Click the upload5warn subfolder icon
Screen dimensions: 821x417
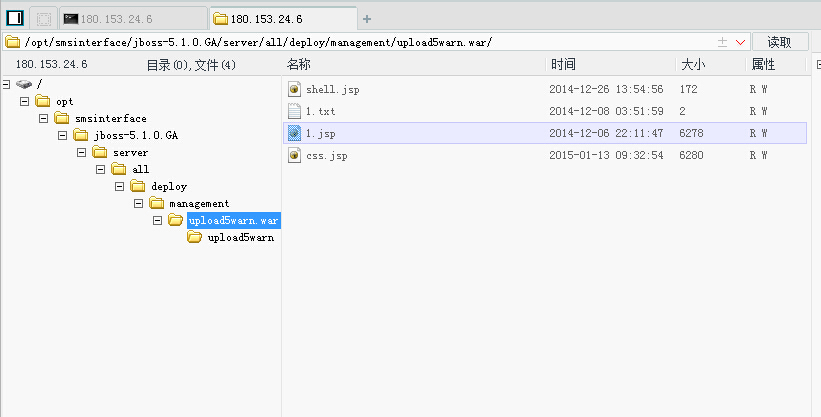pos(194,237)
